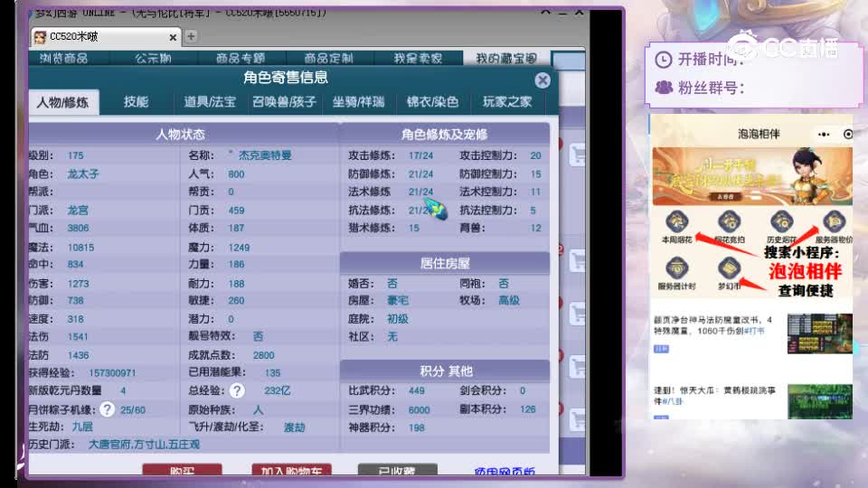The height and width of the screenshot is (488, 868).
Task: Click 加入购物车 button
Action: click(x=291, y=470)
